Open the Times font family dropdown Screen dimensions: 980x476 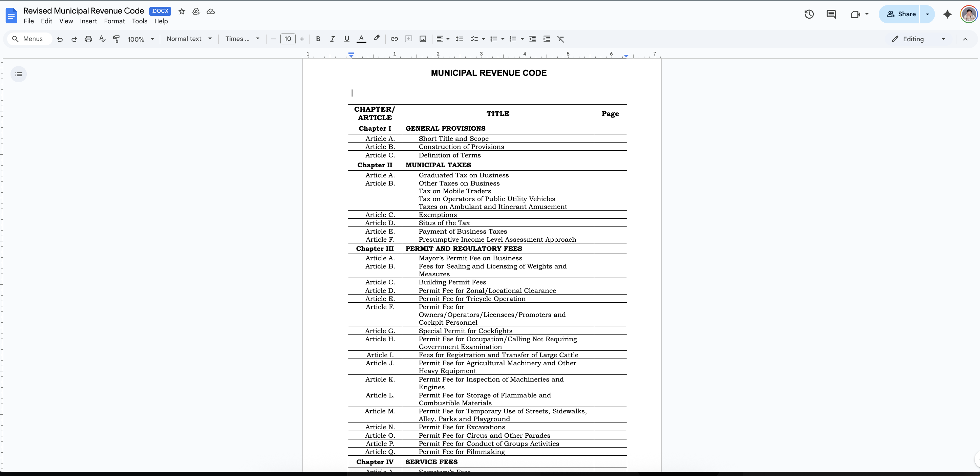pyautogui.click(x=242, y=39)
